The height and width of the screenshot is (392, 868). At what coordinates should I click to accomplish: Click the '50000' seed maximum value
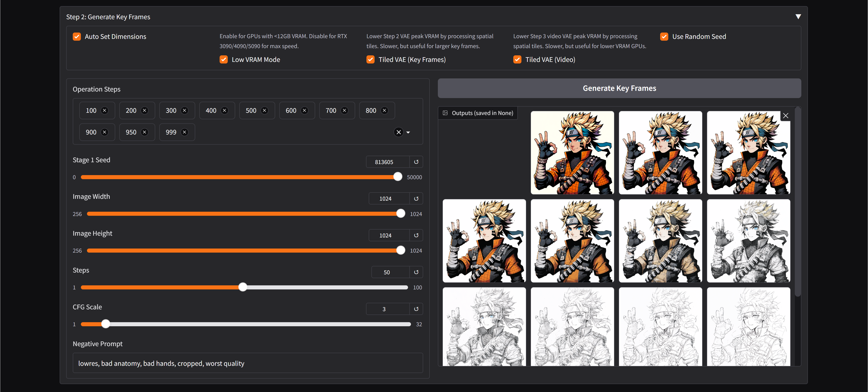[414, 177]
